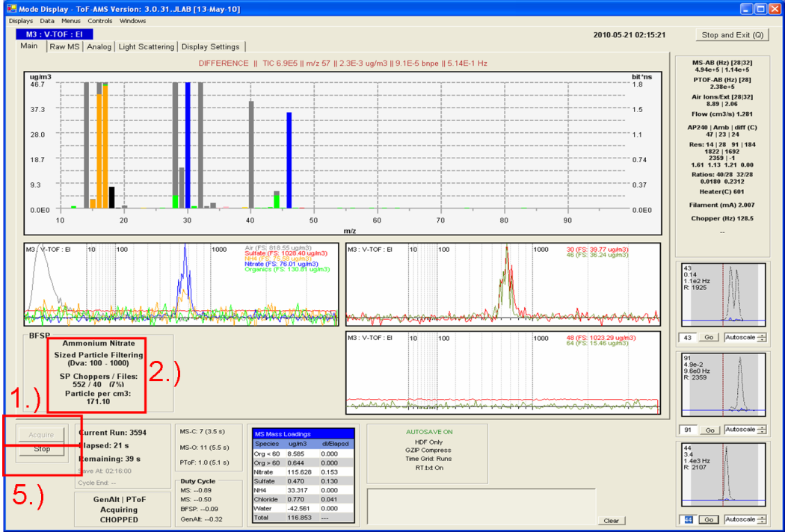Open the Data menu
This screenshot has height=532, width=785.
click(x=47, y=21)
